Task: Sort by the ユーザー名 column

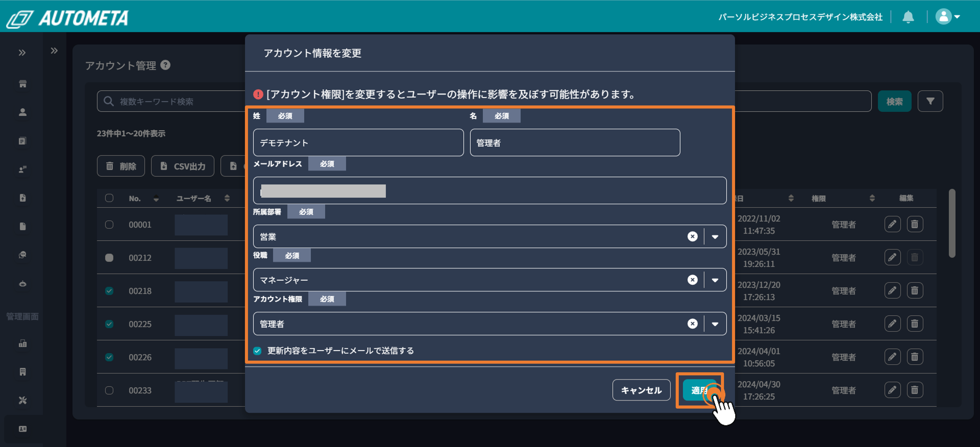Action: click(x=227, y=198)
